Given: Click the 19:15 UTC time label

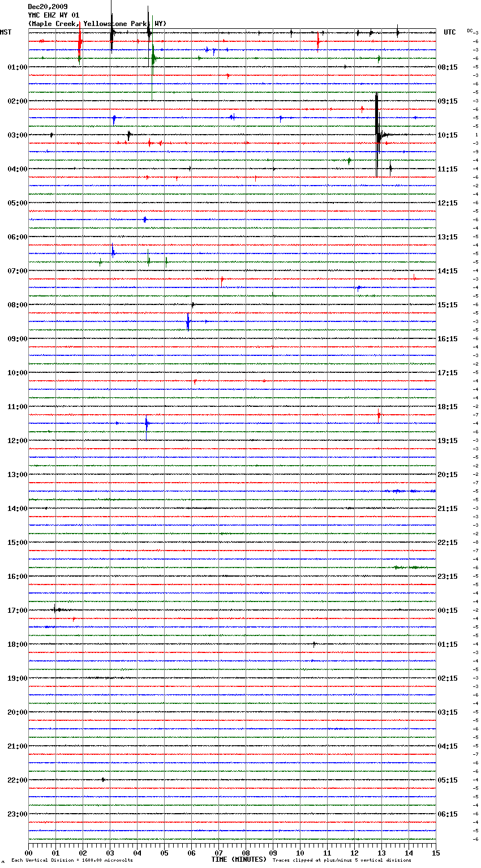Looking at the screenshot, I should (448, 441).
